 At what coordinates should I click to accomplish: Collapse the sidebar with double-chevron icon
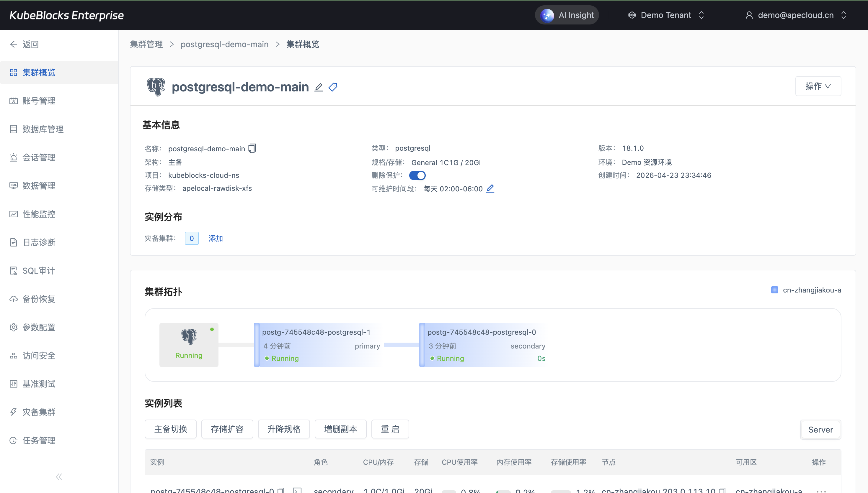(x=59, y=477)
